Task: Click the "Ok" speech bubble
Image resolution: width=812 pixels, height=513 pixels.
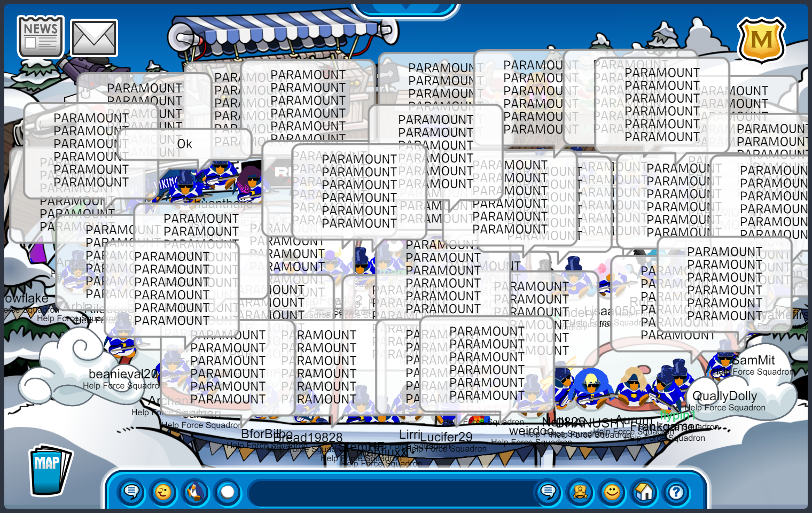Action: pos(185,144)
